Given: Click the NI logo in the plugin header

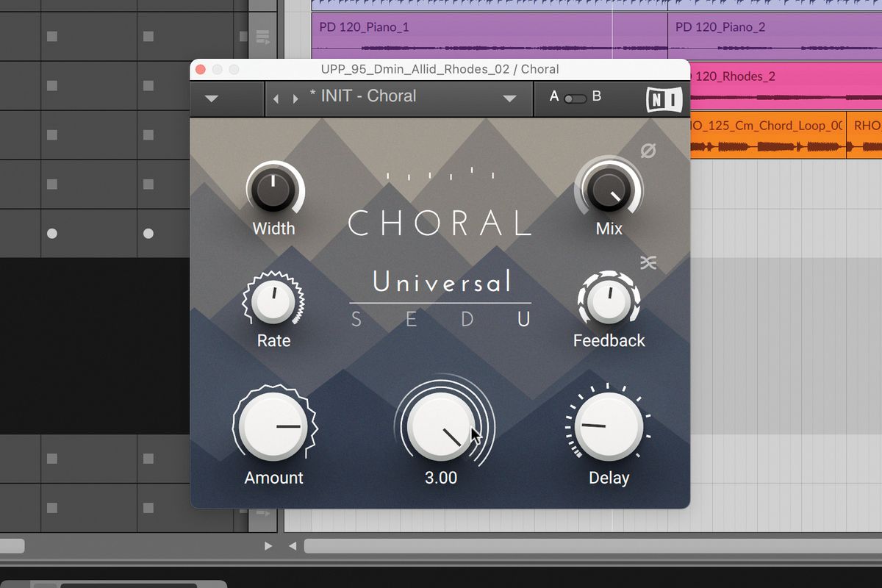Looking at the screenshot, I should click(666, 97).
